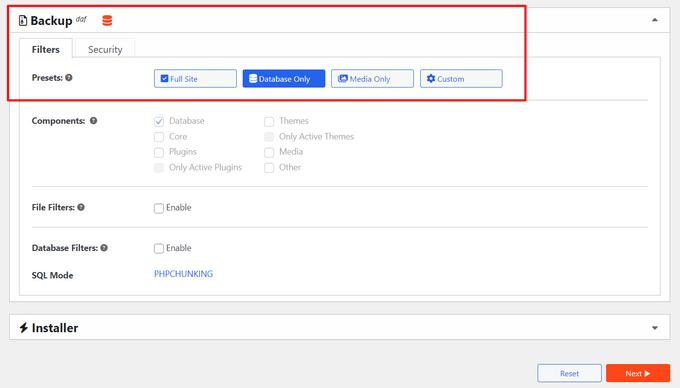Click the Installer panel title
The height and width of the screenshot is (388, 680).
click(x=55, y=328)
